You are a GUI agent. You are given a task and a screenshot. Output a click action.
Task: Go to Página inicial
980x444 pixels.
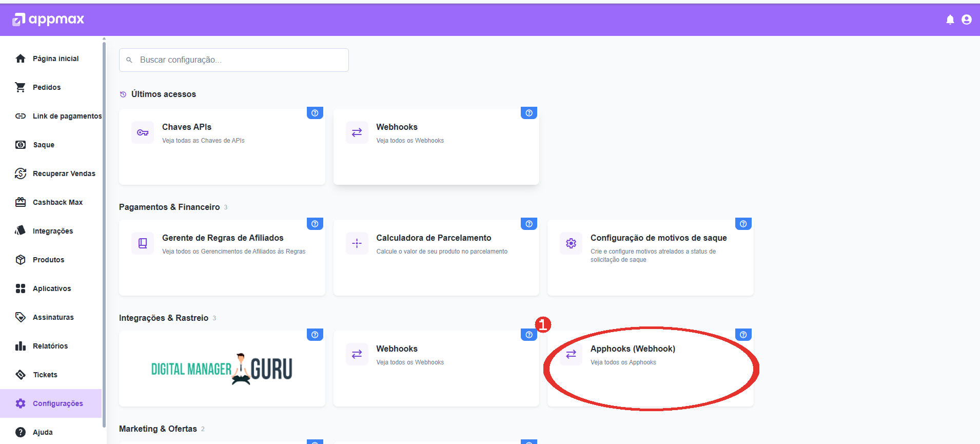pyautogui.click(x=51, y=59)
